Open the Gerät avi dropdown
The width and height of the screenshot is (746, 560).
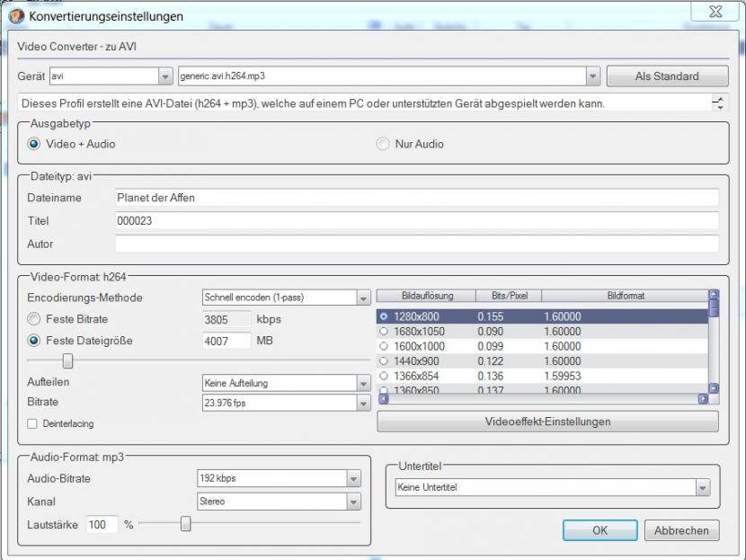(164, 76)
